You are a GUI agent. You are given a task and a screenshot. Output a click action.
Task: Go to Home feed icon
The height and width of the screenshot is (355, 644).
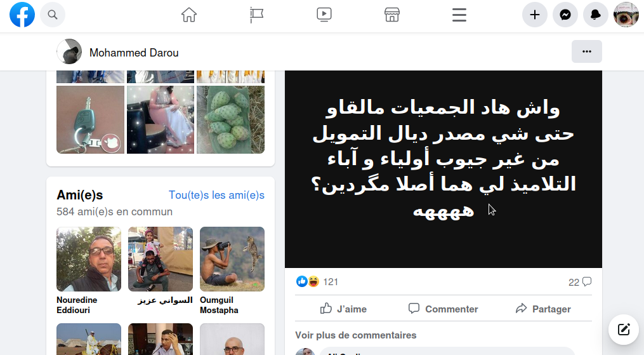pos(189,15)
